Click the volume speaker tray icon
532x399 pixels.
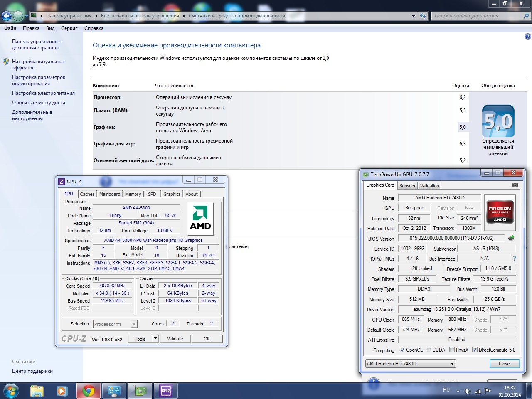pyautogui.click(x=468, y=391)
